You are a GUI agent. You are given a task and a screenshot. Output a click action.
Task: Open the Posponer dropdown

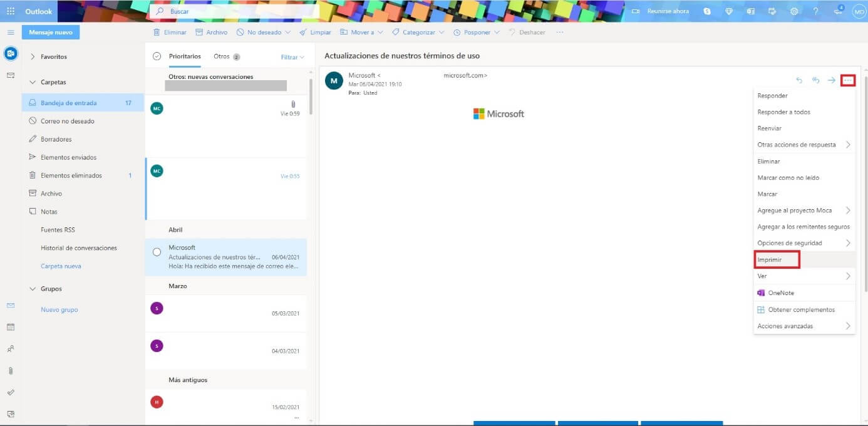click(x=477, y=32)
